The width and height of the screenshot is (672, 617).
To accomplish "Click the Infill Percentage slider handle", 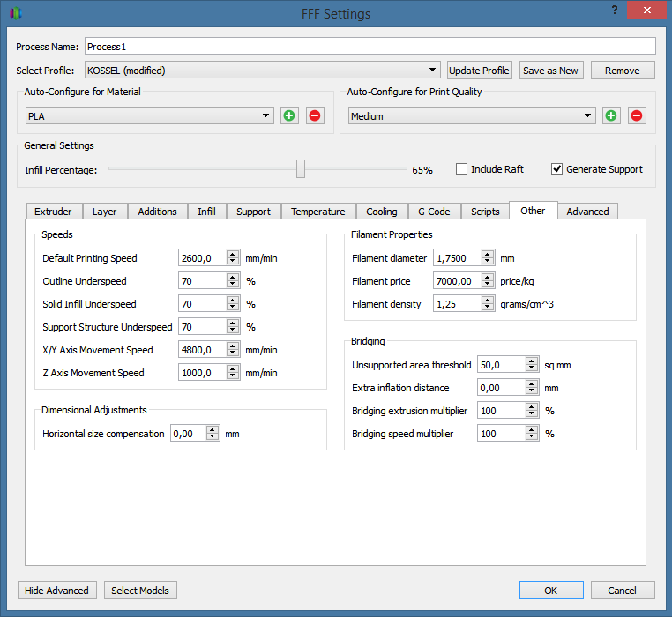I will click(301, 169).
